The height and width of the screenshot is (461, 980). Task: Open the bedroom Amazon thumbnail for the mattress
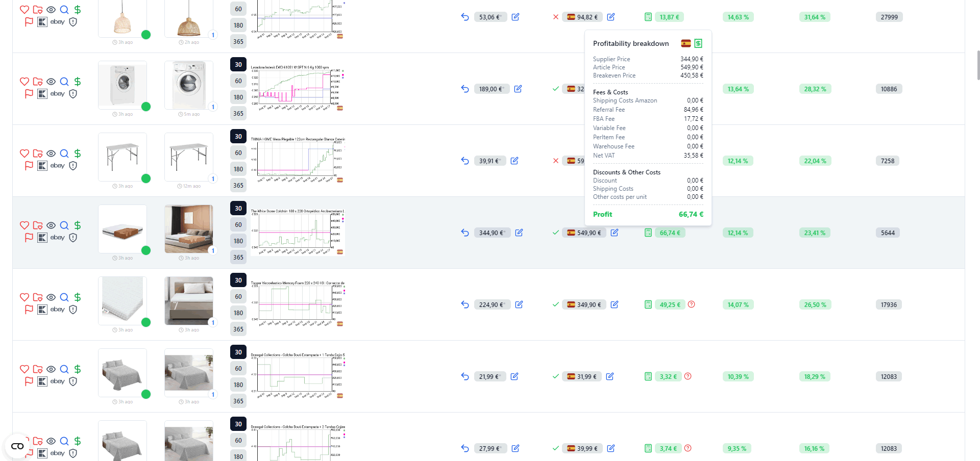tap(189, 229)
